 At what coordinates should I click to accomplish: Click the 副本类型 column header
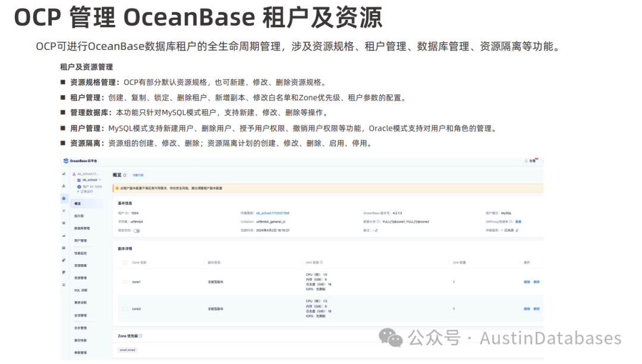point(214,262)
